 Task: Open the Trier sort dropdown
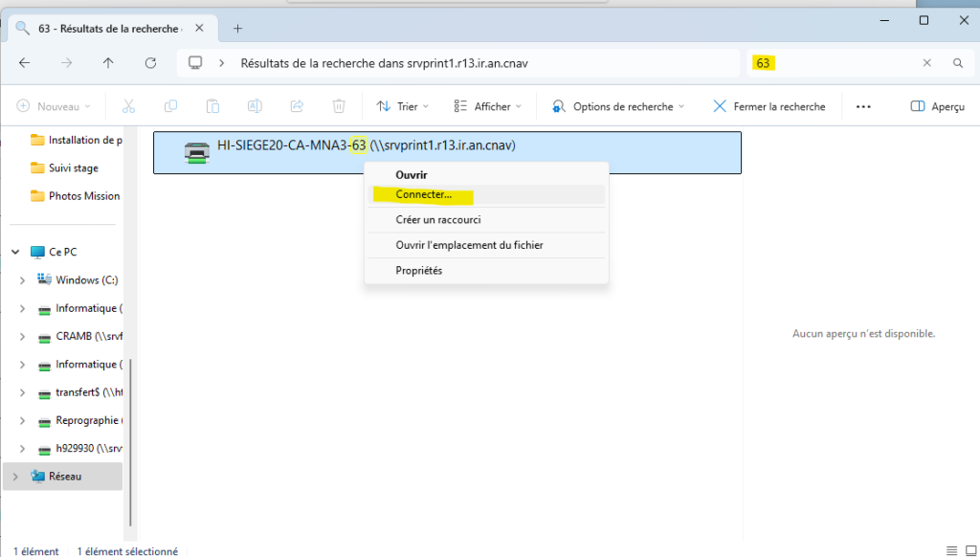click(x=403, y=106)
